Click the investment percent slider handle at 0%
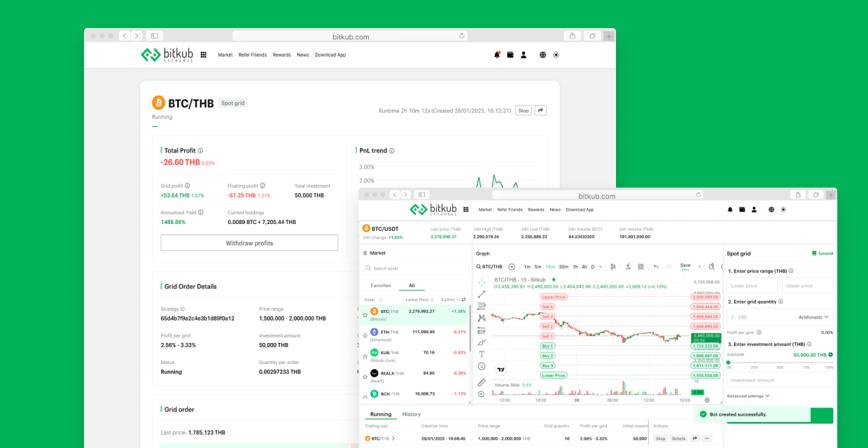Screen dimensions: 868x448 click(729, 363)
